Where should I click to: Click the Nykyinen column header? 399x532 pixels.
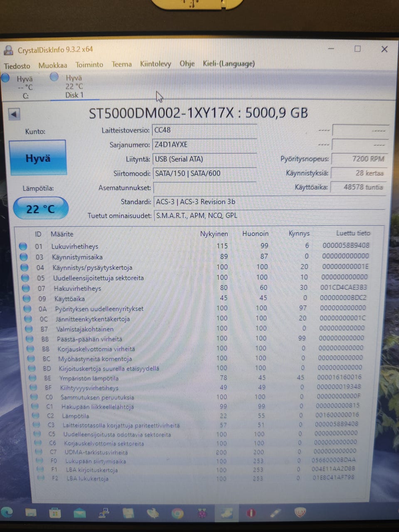[214, 234]
